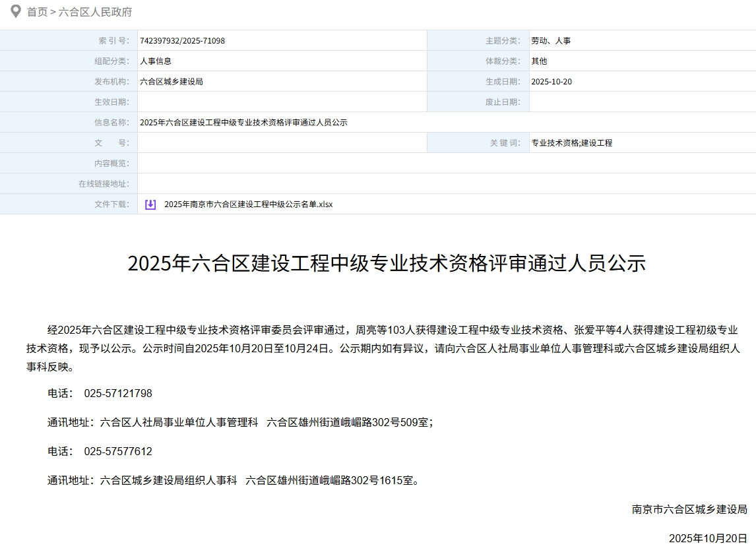Image resolution: width=756 pixels, height=560 pixels.
Task: Click the large article headline
Action: (x=386, y=263)
